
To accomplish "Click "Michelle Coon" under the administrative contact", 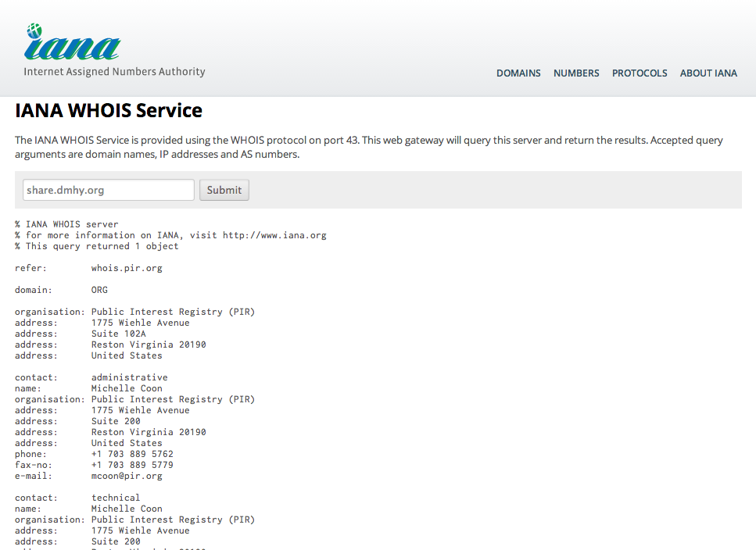I will point(127,388).
